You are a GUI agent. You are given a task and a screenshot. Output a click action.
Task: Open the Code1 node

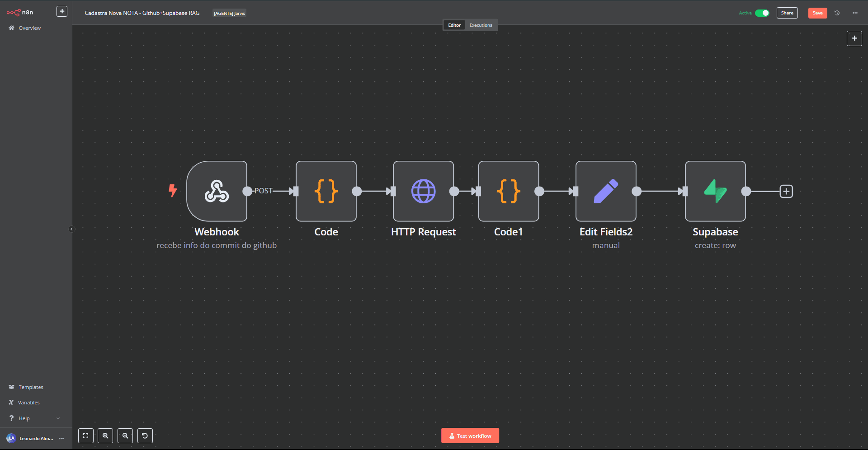point(508,191)
